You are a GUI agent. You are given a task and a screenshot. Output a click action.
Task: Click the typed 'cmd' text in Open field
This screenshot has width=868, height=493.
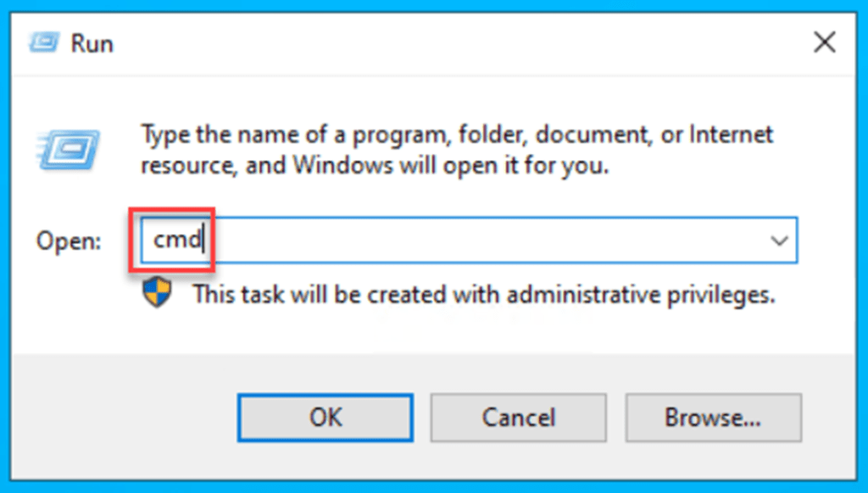176,241
